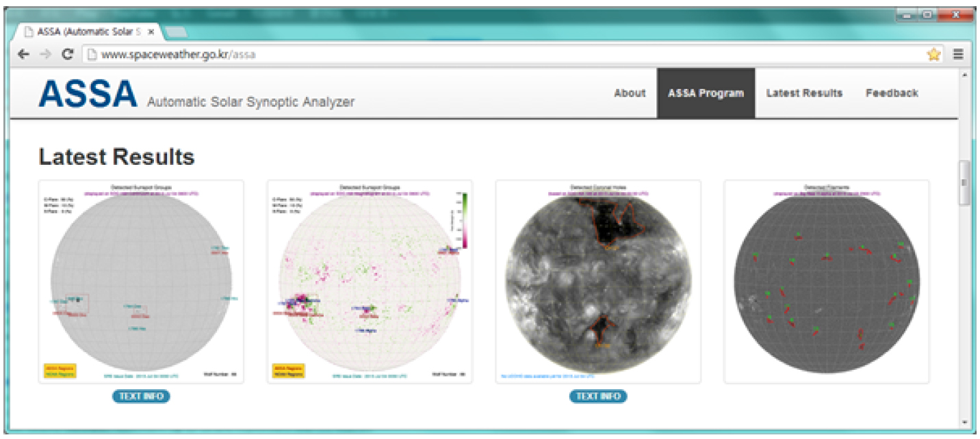Open the Feedback page
The image size is (980, 439).
coord(892,93)
